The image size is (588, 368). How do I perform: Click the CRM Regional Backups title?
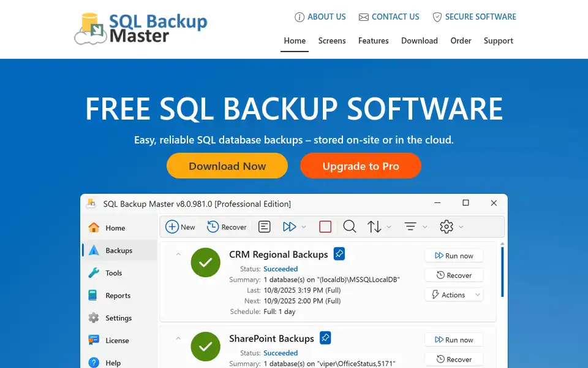coord(278,255)
